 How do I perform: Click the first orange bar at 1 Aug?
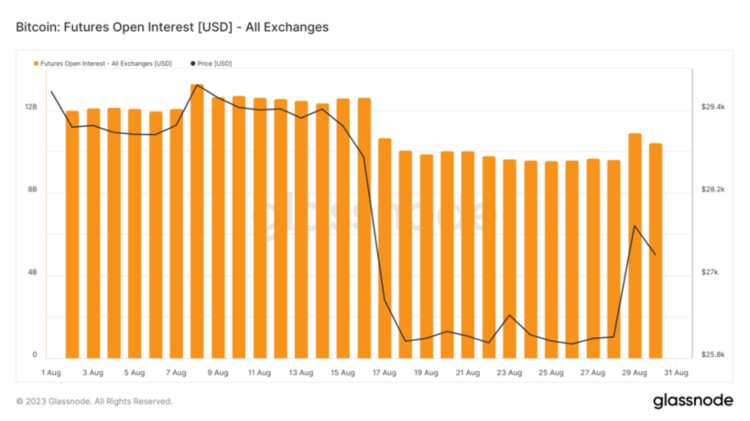(72, 234)
